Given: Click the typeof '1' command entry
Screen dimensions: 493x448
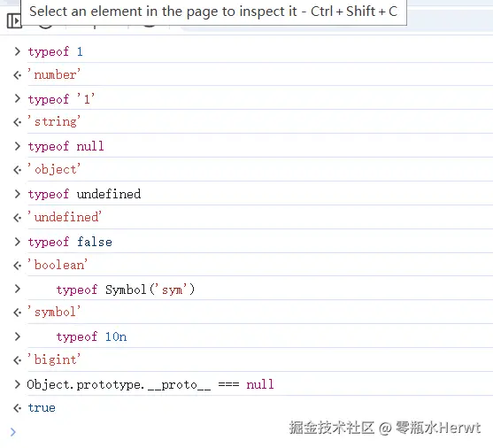Looking at the screenshot, I should [61, 99].
